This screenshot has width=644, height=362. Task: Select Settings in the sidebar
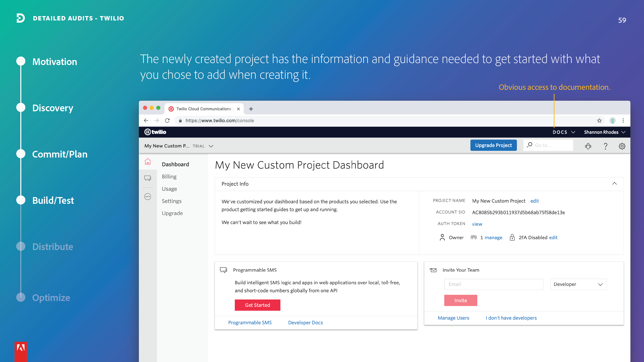[172, 201]
